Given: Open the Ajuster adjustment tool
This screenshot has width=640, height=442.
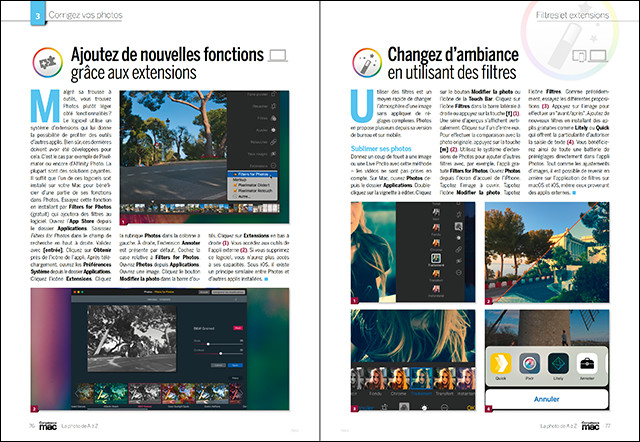Looking at the screenshot, I should (x=273, y=130).
